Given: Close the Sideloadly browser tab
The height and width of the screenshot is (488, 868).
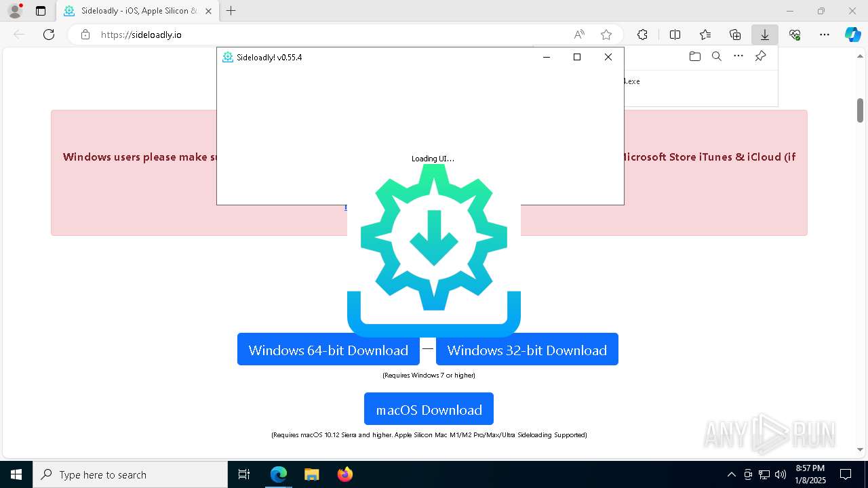Looking at the screenshot, I should [208, 11].
